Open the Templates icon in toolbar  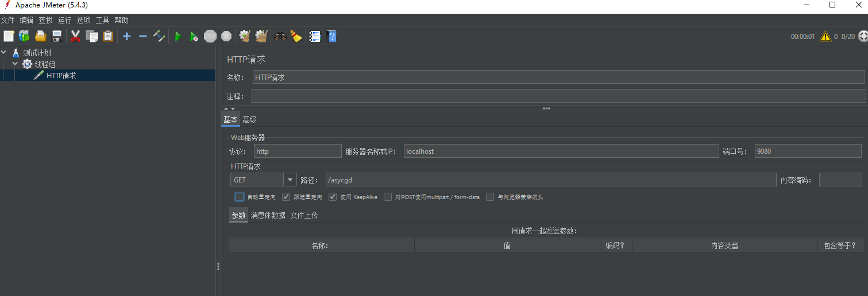(24, 36)
